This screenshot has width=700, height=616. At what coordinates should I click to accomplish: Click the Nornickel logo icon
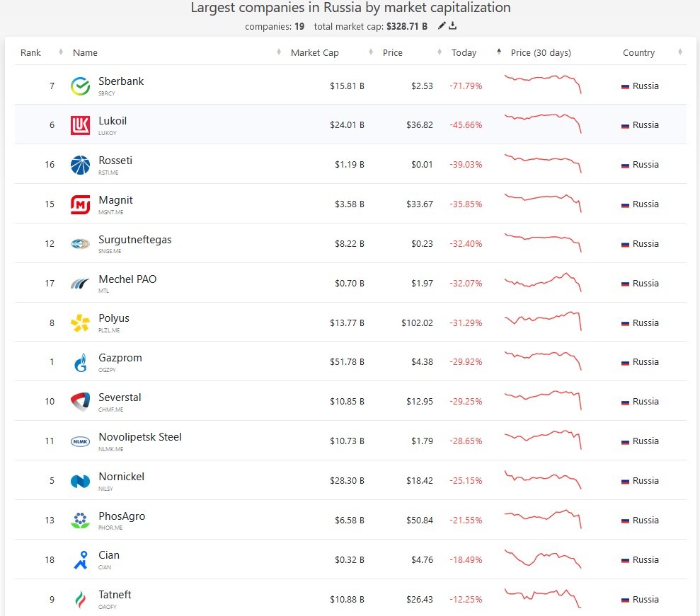click(x=81, y=482)
